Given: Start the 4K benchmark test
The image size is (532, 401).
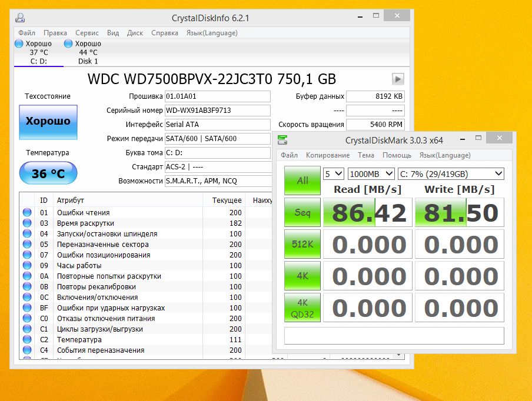Looking at the screenshot, I should click(302, 276).
